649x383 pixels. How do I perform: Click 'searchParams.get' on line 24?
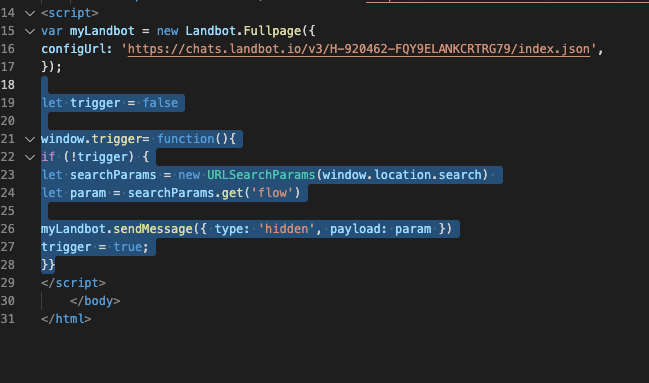tap(185, 193)
